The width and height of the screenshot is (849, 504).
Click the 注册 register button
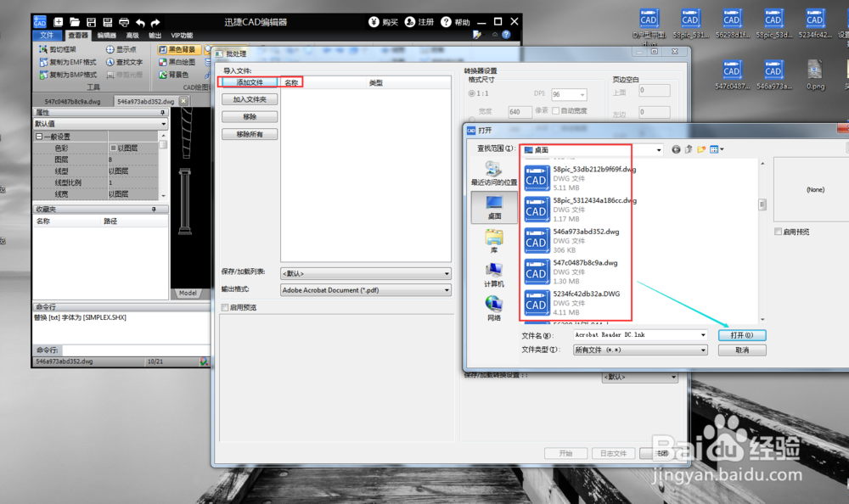(419, 22)
